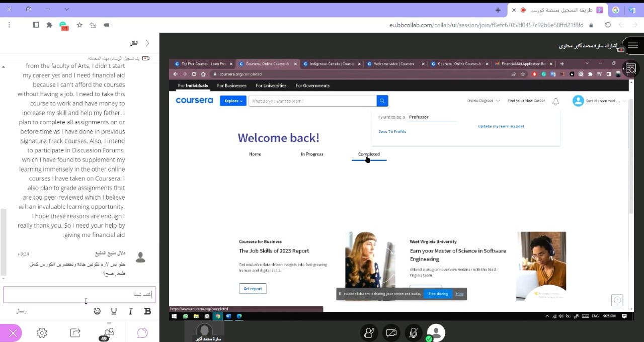Viewport: 644px width, 342px height.
Task: Click the profile avatar in Collaborate controls
Action: click(436, 332)
